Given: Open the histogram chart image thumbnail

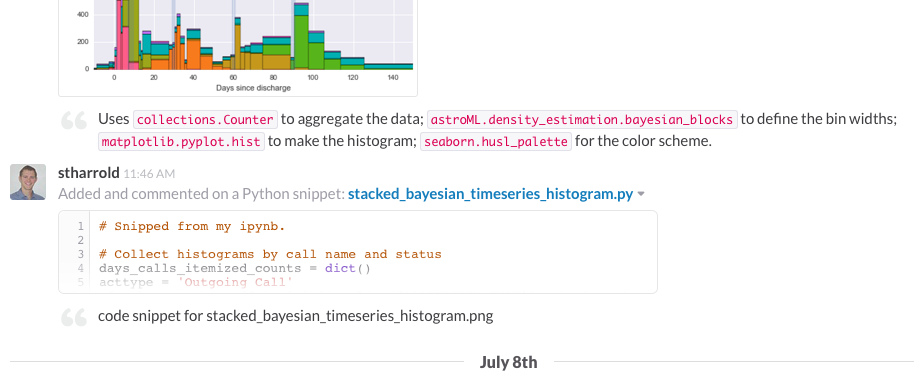Looking at the screenshot, I should point(238,47).
